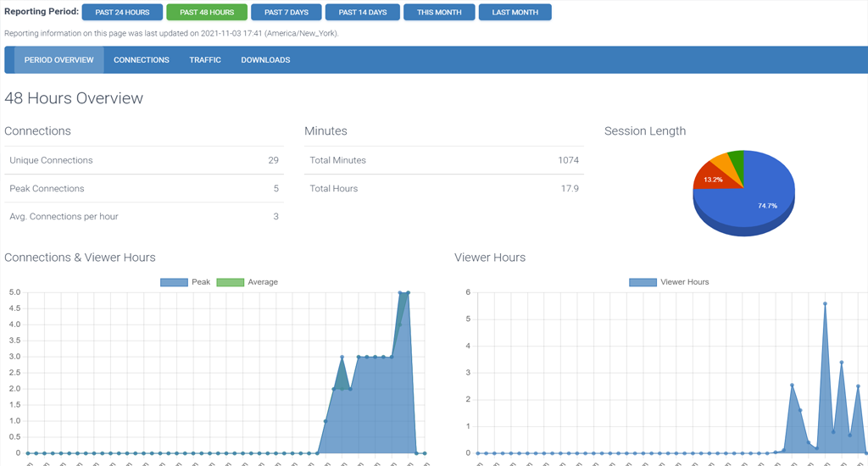Open the Period Overview tab
Screen dimensions: 868x466
58,60
